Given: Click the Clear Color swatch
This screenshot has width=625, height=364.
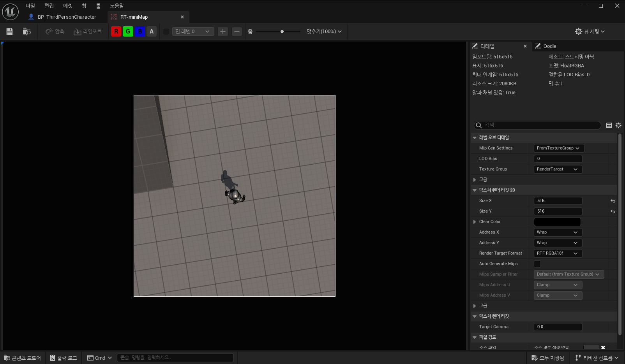Looking at the screenshot, I should [x=557, y=222].
